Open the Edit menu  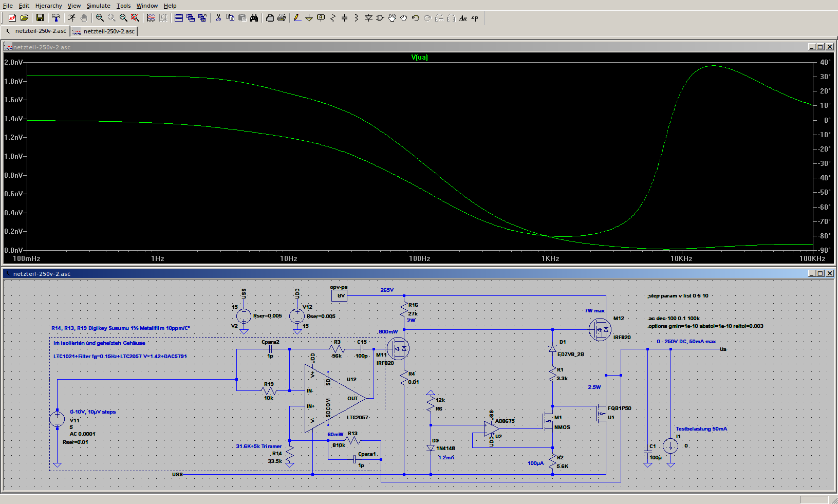[x=24, y=6]
